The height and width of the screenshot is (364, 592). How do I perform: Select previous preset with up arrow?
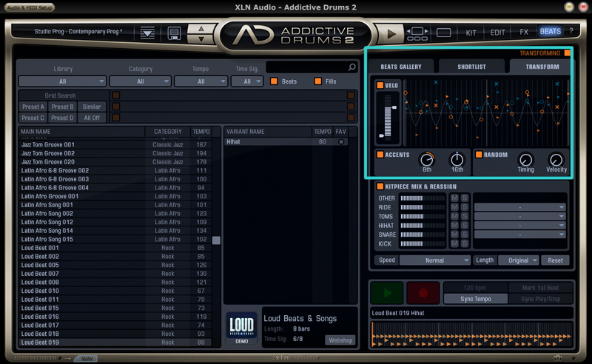(x=201, y=28)
